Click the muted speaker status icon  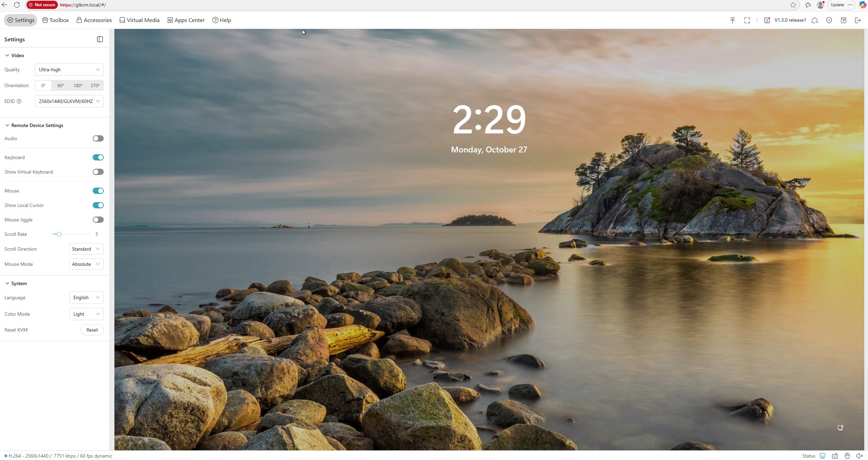click(x=859, y=456)
